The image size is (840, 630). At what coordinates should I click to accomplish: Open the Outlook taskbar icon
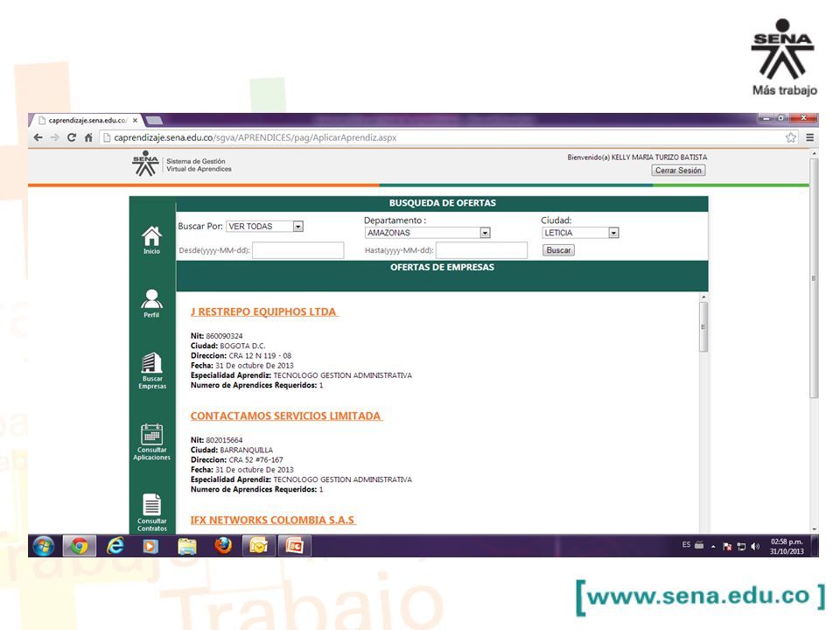(258, 546)
